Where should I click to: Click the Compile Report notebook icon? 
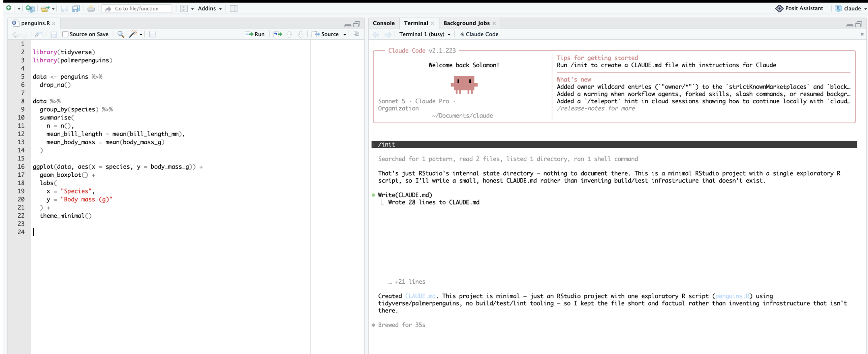[x=152, y=34]
